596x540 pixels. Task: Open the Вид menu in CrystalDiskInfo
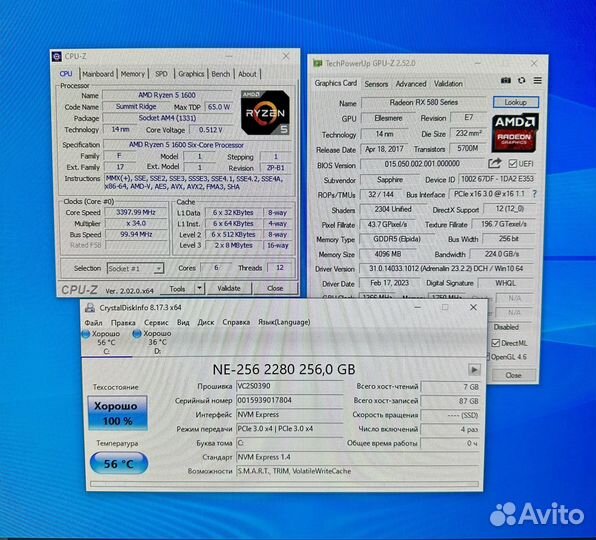pyautogui.click(x=183, y=322)
